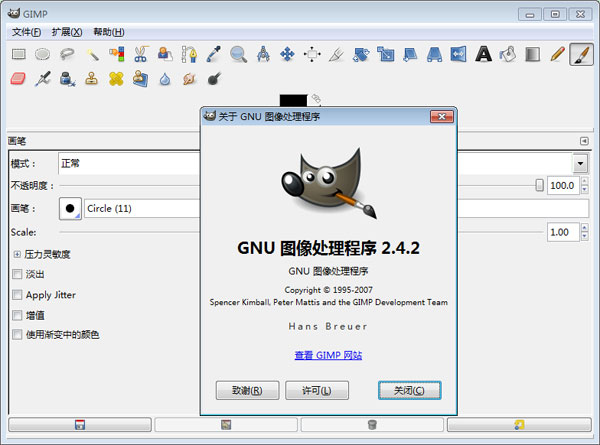600x445 pixels.
Task: Select the Ellipse Select tool
Action: [x=42, y=54]
